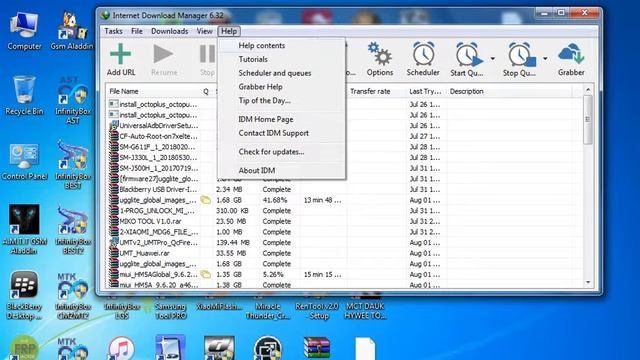Click the download list scrollbar thumb
640x360 pixels.
click(588, 120)
